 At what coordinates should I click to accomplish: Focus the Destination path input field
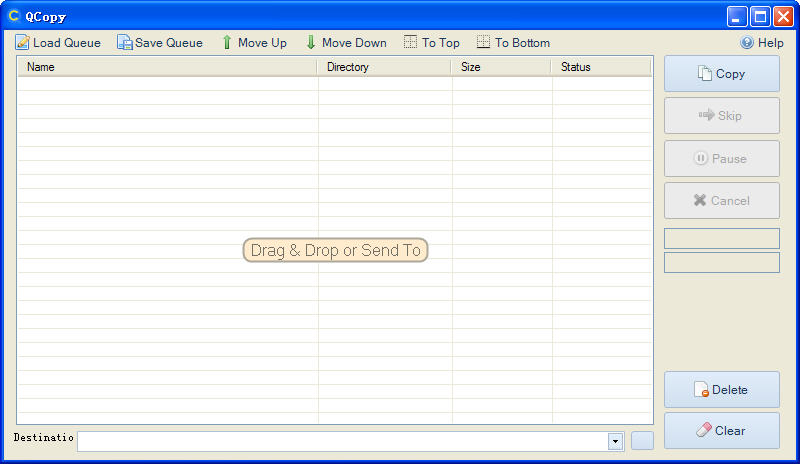pos(342,442)
